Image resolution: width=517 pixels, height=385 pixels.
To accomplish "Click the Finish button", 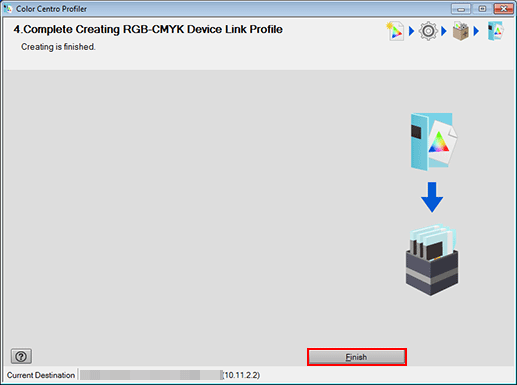I will tap(357, 357).
